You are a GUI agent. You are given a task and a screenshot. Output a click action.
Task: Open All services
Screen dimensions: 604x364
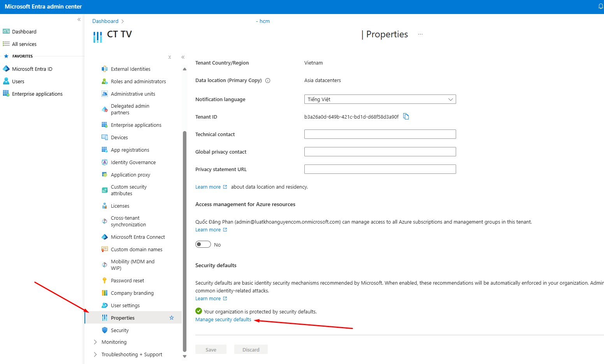pos(24,44)
